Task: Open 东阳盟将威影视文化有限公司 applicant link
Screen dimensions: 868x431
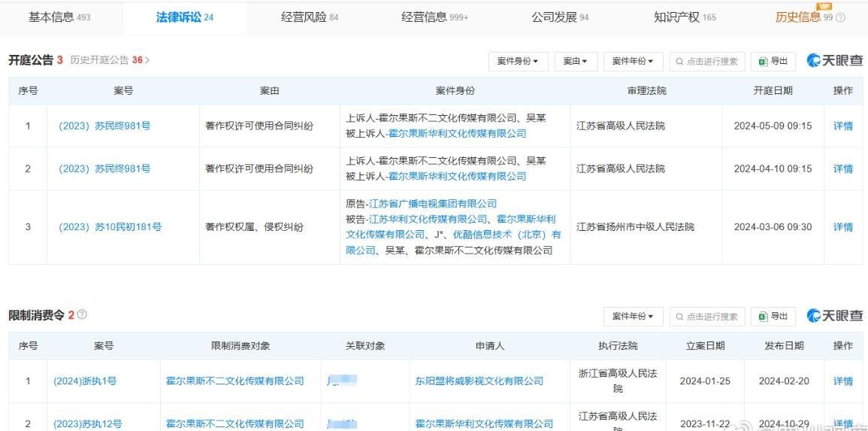Action: point(479,381)
